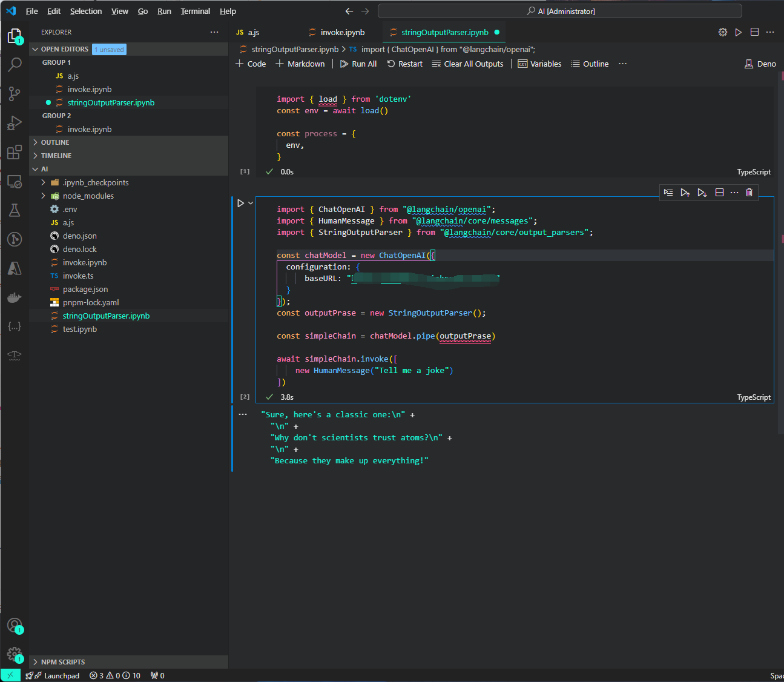Image resolution: width=784 pixels, height=682 pixels.
Task: Open the Testing flask view
Action: (x=15, y=210)
